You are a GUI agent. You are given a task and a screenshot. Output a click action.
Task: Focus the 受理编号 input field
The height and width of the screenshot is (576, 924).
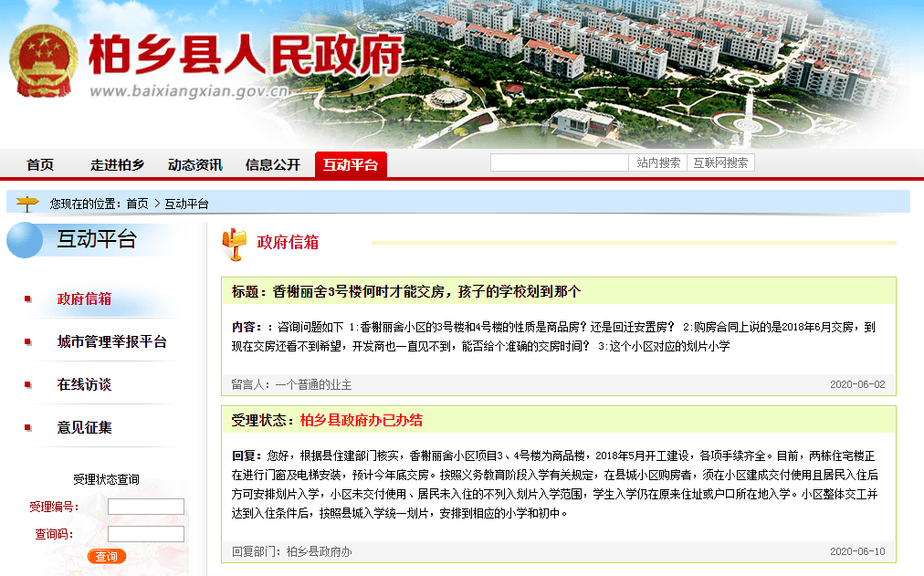pos(146,507)
